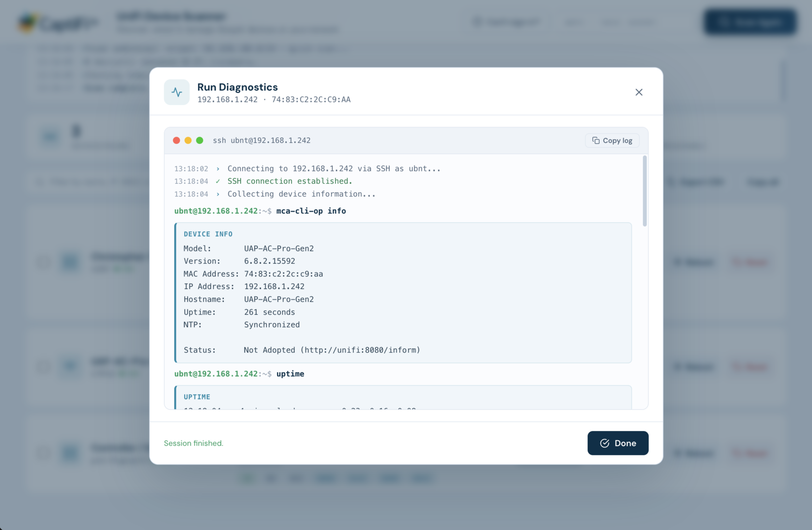Click the "uptime" command prompt line
812x530 pixels.
240,374
